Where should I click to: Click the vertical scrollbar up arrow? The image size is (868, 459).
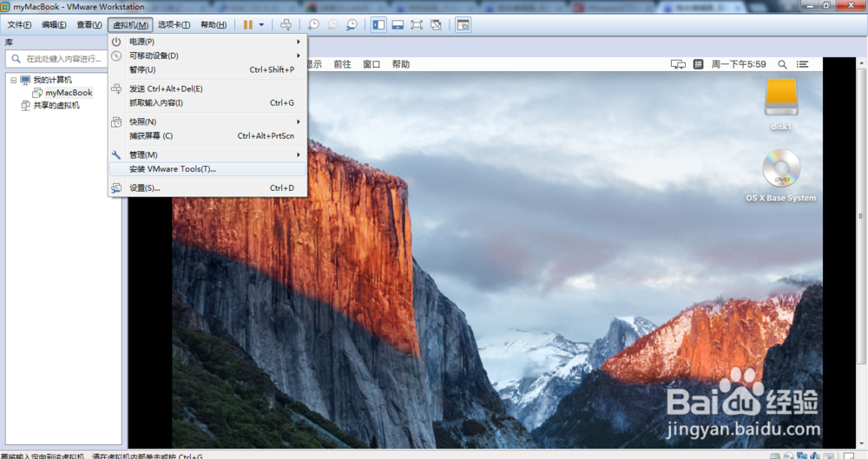[861, 63]
